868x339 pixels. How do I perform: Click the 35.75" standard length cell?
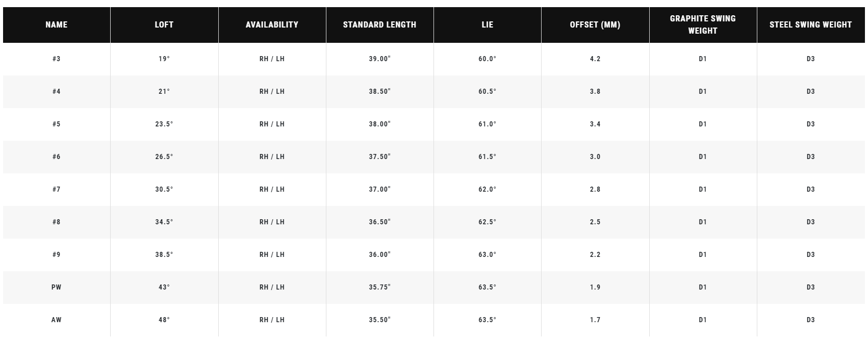(379, 287)
